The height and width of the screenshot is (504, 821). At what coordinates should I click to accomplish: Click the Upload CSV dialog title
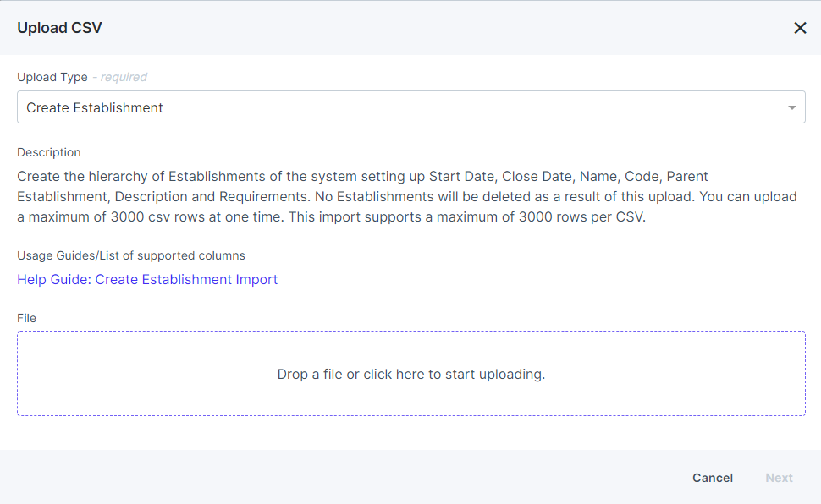(x=59, y=27)
